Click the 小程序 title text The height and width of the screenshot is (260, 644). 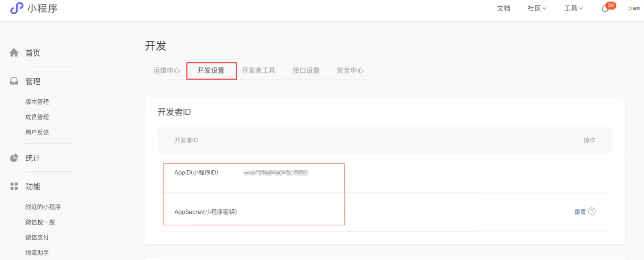[x=42, y=9]
